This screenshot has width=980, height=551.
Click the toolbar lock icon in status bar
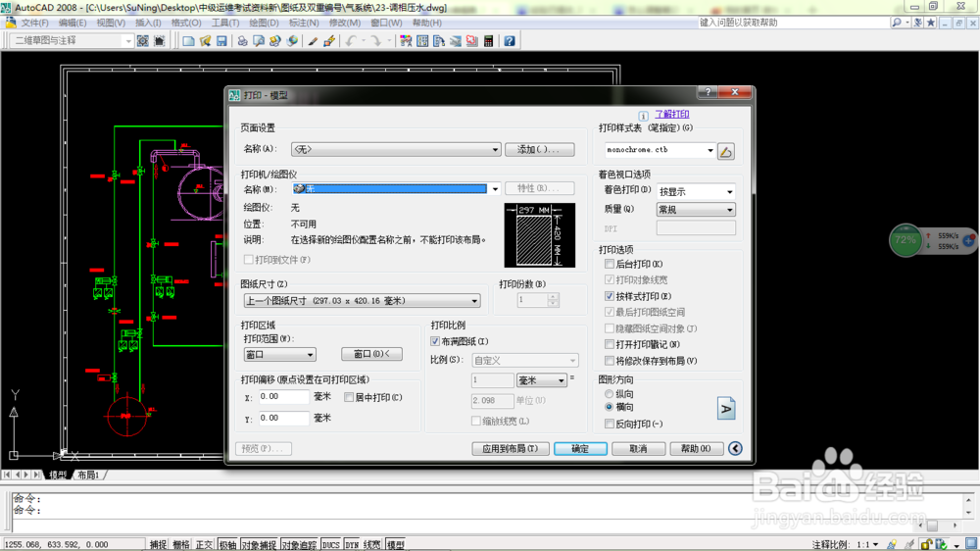927,544
